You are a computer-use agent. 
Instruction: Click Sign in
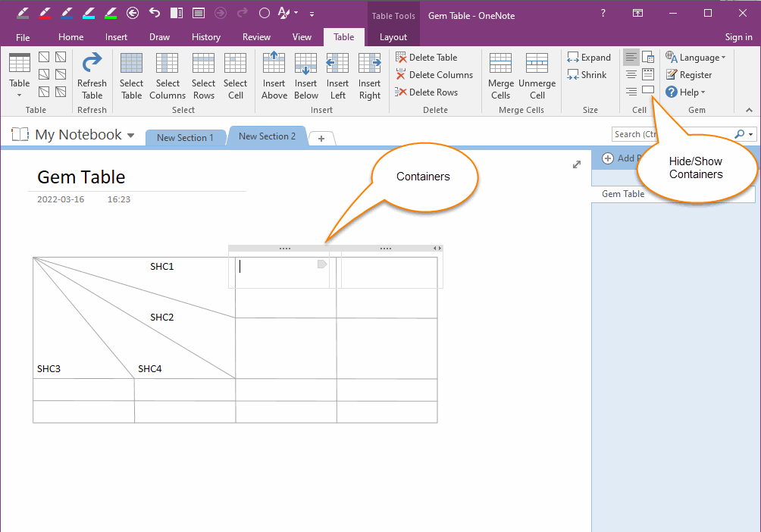(738, 37)
